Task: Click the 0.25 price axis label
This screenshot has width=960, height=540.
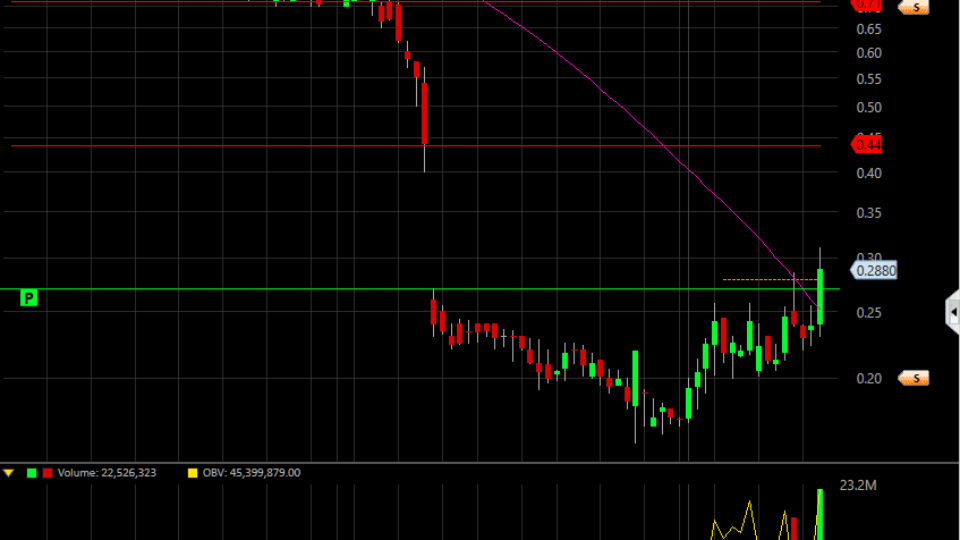Action: [869, 313]
